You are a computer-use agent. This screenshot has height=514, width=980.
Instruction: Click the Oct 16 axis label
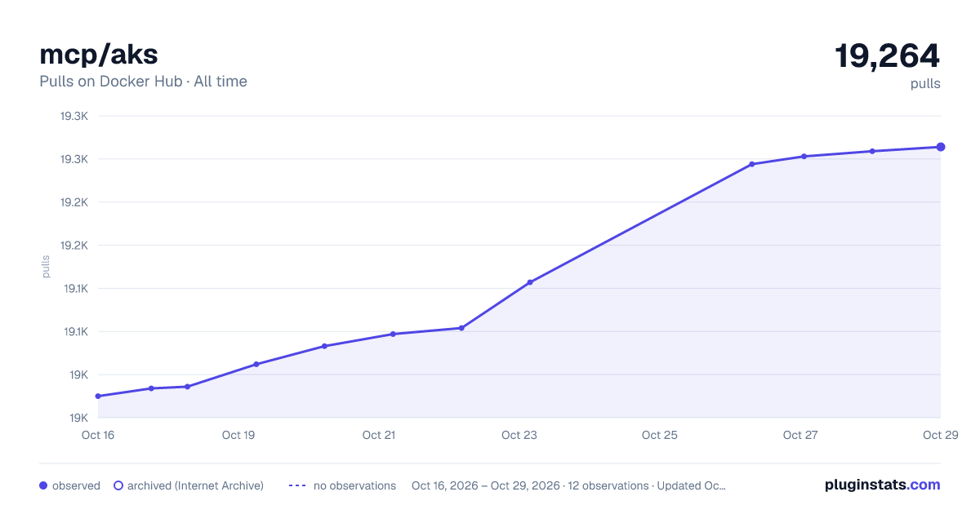98,435
